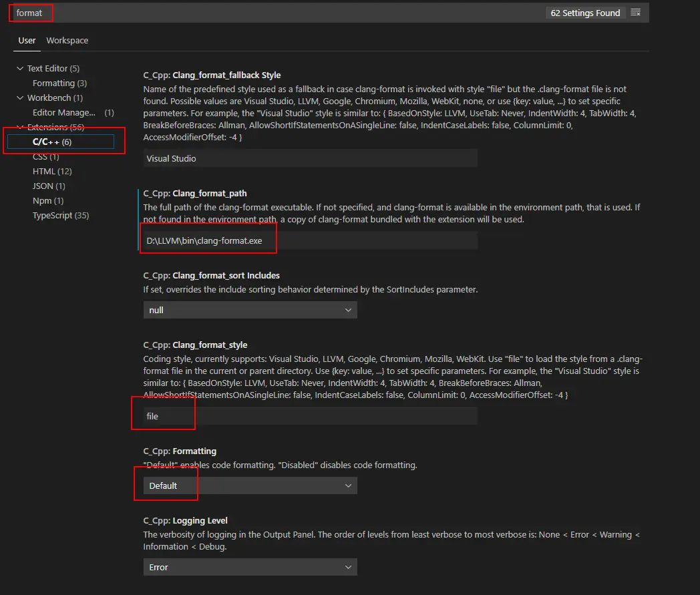Click the fallback style Visual Studio field
700x595 pixels.
tap(311, 158)
